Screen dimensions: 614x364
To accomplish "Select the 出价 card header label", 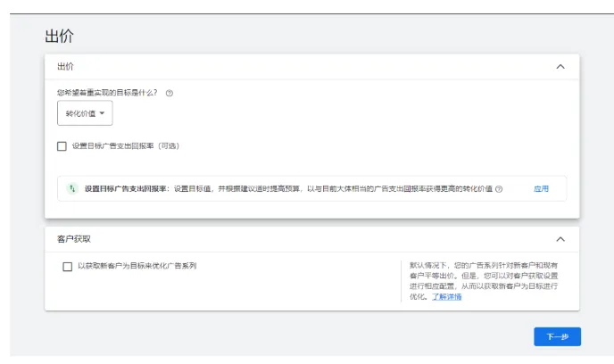I will [65, 67].
